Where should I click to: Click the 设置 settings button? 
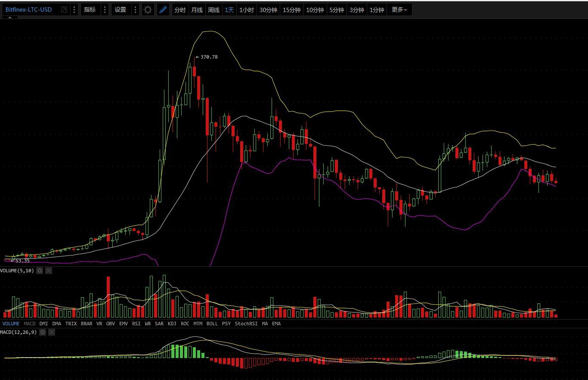pos(121,9)
